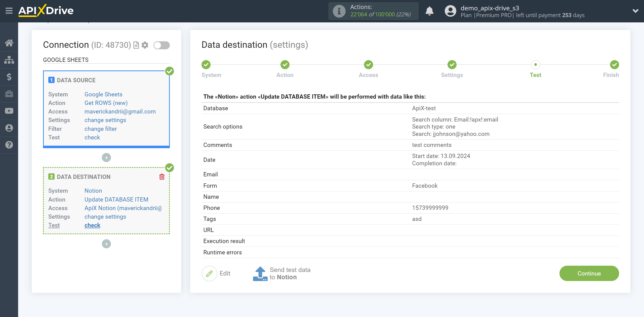Send test data to Notion
The image size is (644, 317).
pyautogui.click(x=290, y=273)
